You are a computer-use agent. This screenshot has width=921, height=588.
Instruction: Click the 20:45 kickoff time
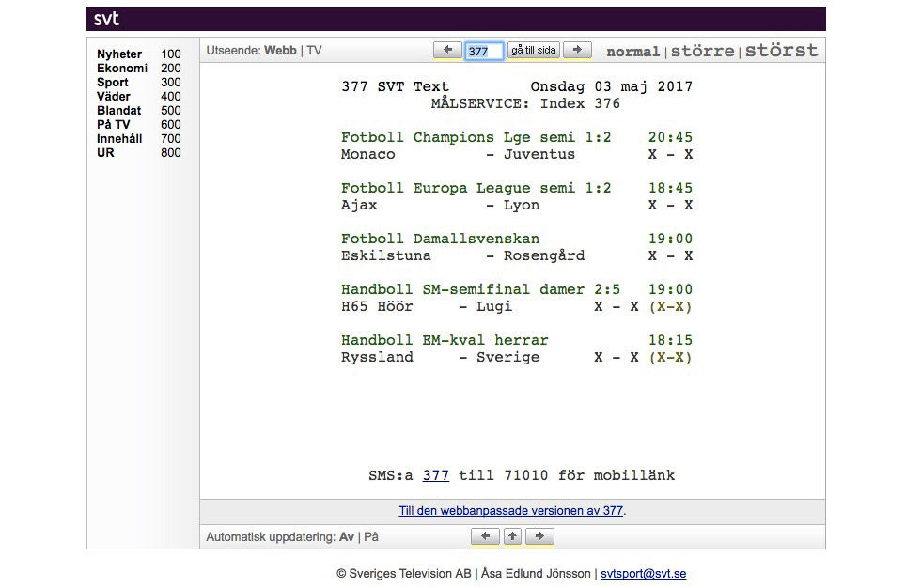670,137
